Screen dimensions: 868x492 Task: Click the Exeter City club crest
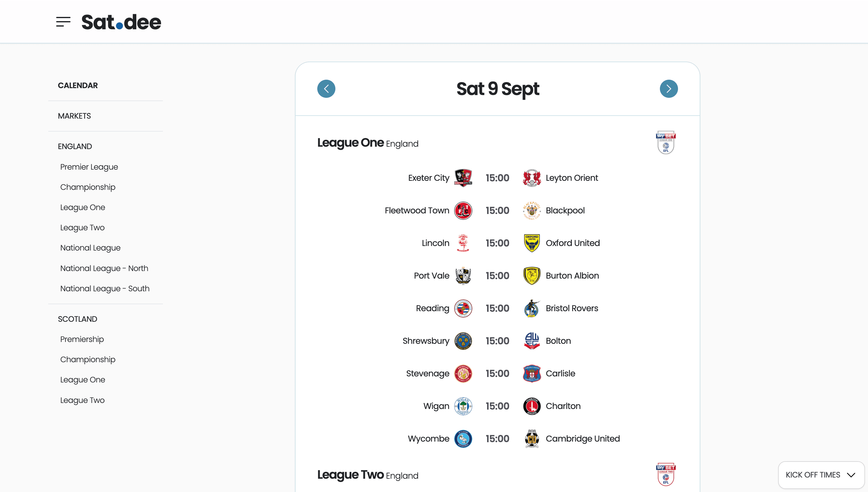tap(463, 178)
